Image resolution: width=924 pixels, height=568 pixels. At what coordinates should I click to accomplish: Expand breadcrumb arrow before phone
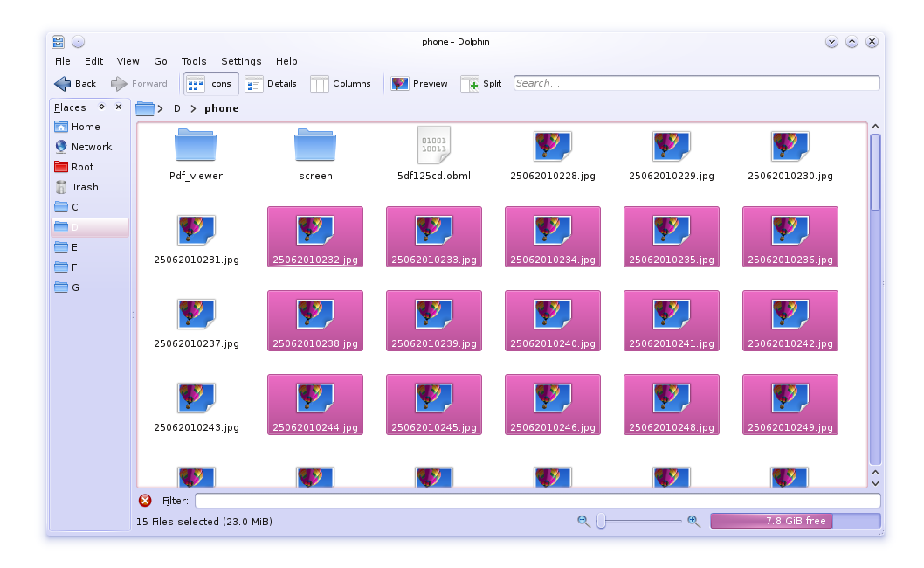(193, 108)
